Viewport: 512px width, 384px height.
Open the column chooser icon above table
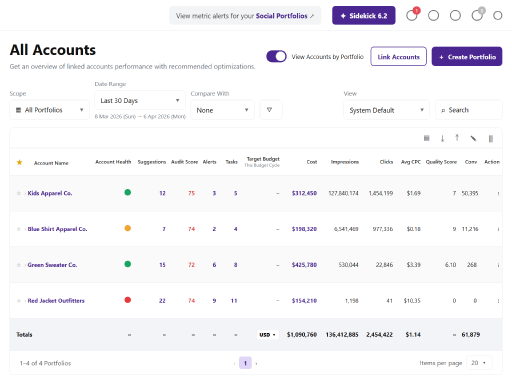coord(491,138)
